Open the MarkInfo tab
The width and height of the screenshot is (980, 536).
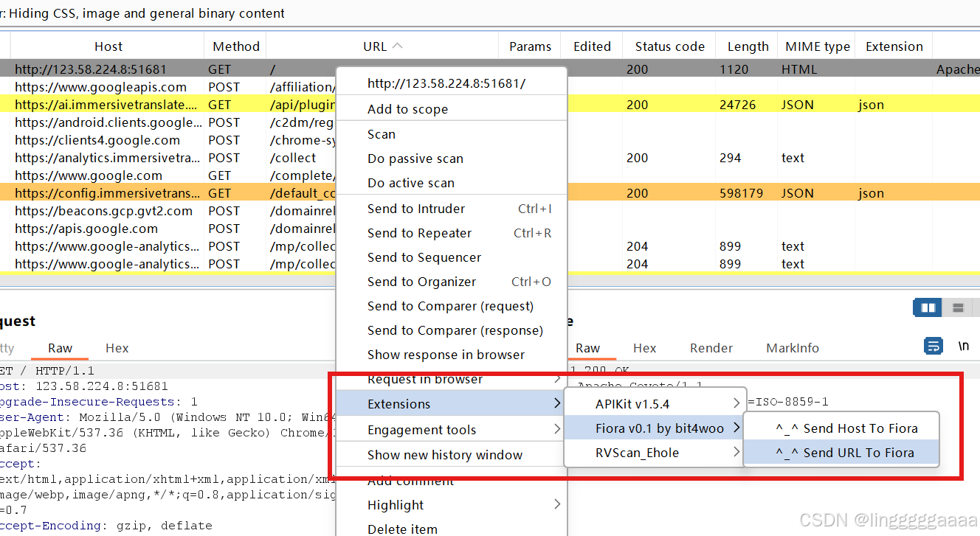click(x=793, y=348)
